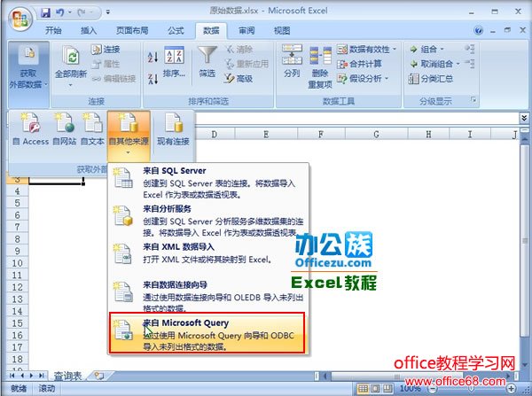Click Text to Columns (分列)
This screenshot has height=396, width=532.
pyautogui.click(x=292, y=61)
